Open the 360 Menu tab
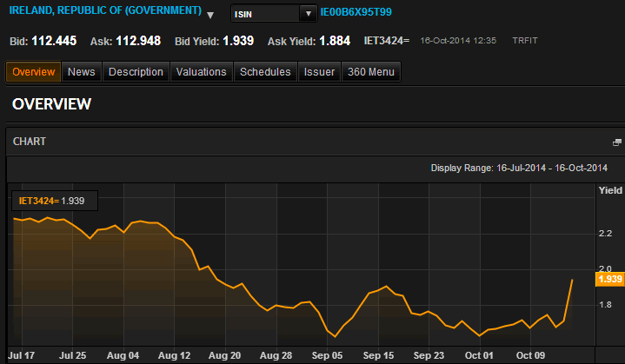The height and width of the screenshot is (364, 625). coord(371,72)
